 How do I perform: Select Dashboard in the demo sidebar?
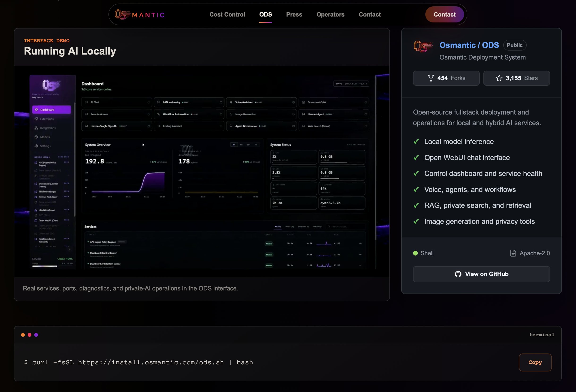tap(51, 110)
